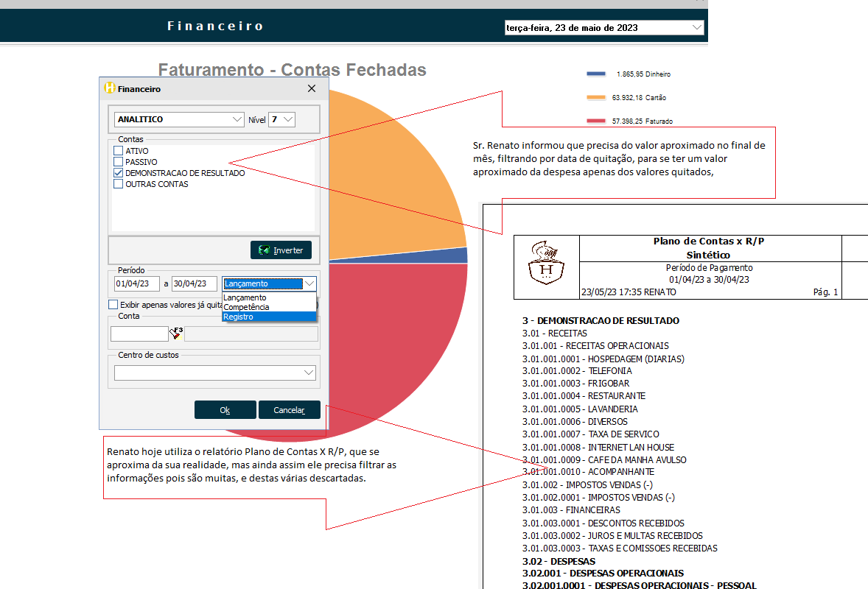
Task: Click the Ok button
Action: pos(225,410)
